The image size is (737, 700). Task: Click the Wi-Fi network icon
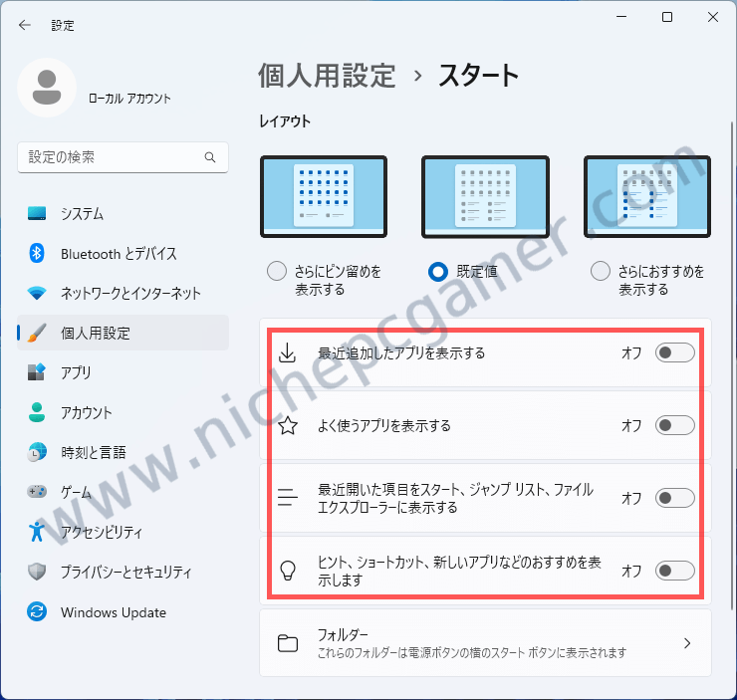[x=37, y=293]
